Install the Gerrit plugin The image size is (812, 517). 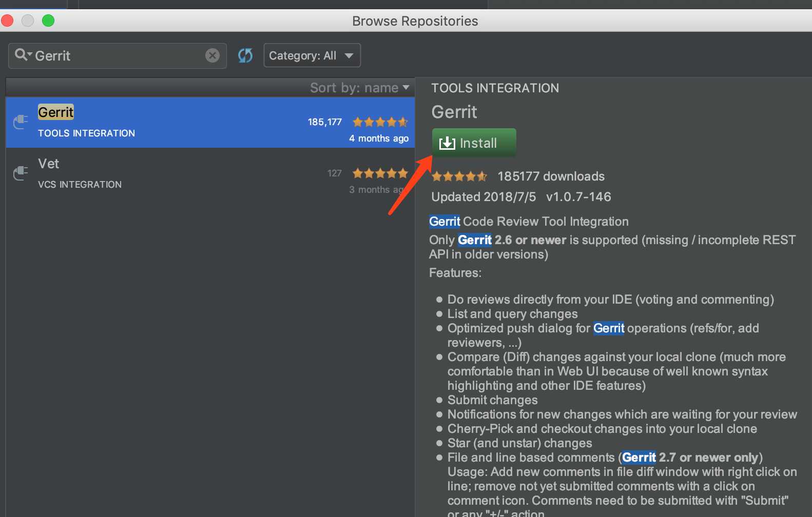tap(474, 143)
